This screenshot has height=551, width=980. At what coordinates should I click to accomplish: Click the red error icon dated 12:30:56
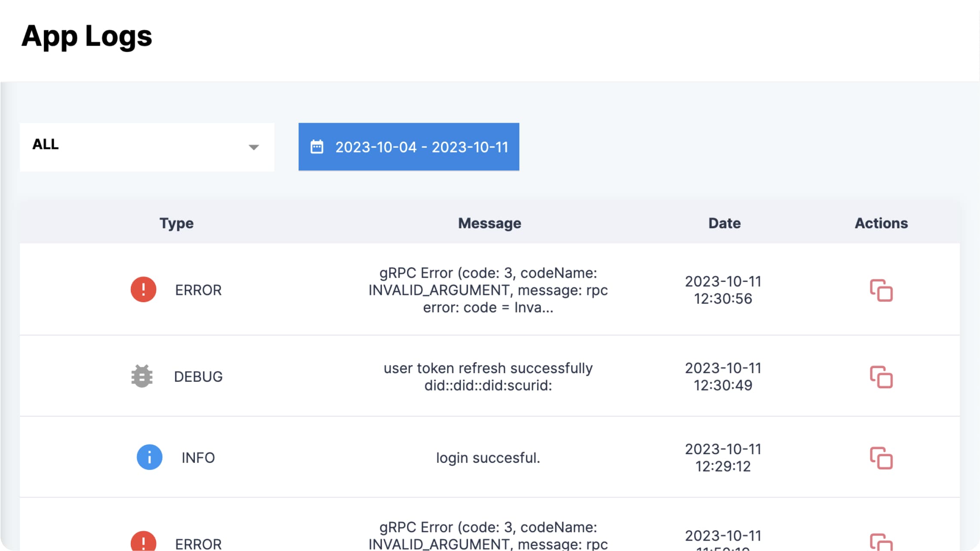[143, 289]
